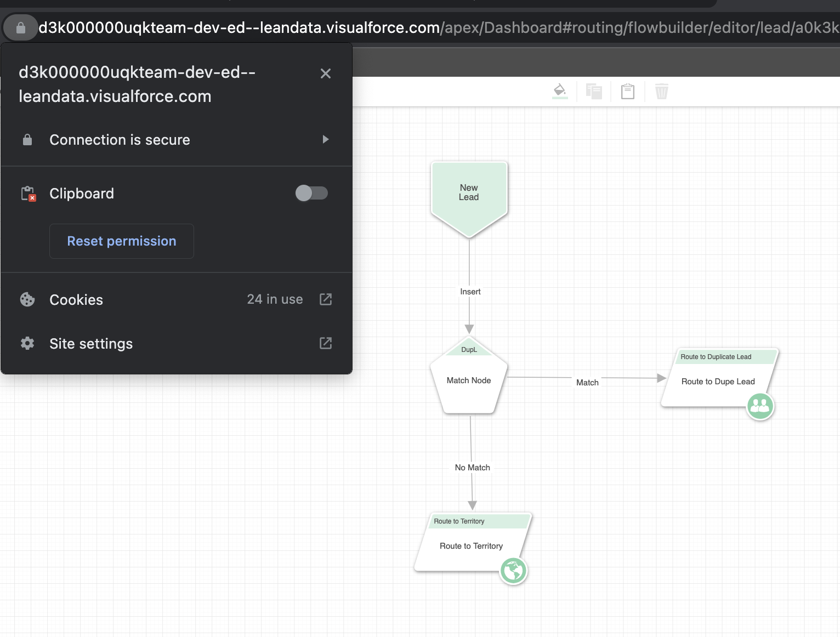The image size is (840, 637).
Task: Click the No Match edge label
Action: (473, 468)
